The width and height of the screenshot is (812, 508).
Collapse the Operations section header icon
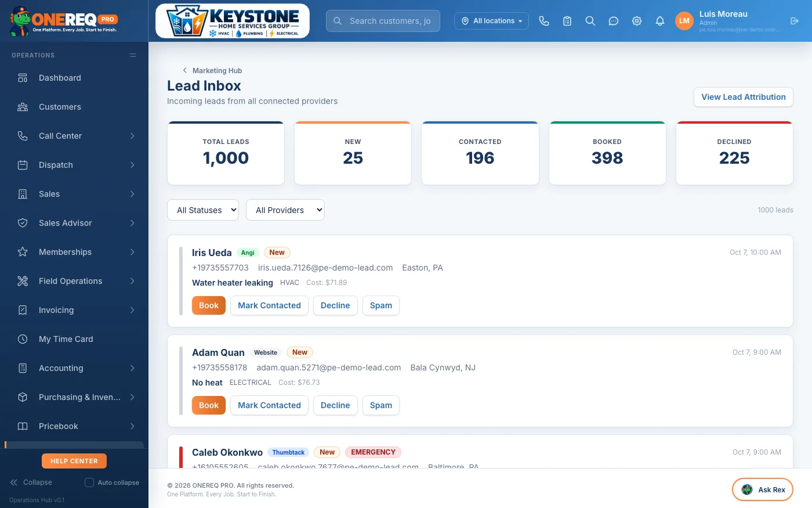pos(133,55)
